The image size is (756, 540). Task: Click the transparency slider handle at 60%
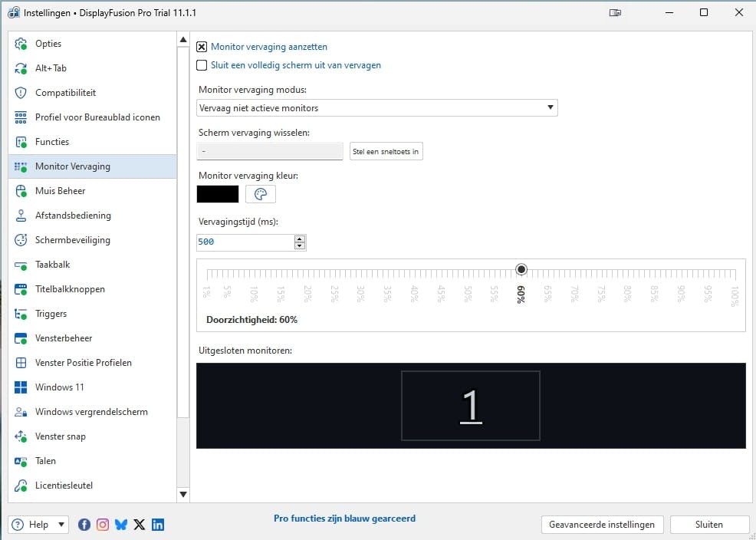coord(521,269)
